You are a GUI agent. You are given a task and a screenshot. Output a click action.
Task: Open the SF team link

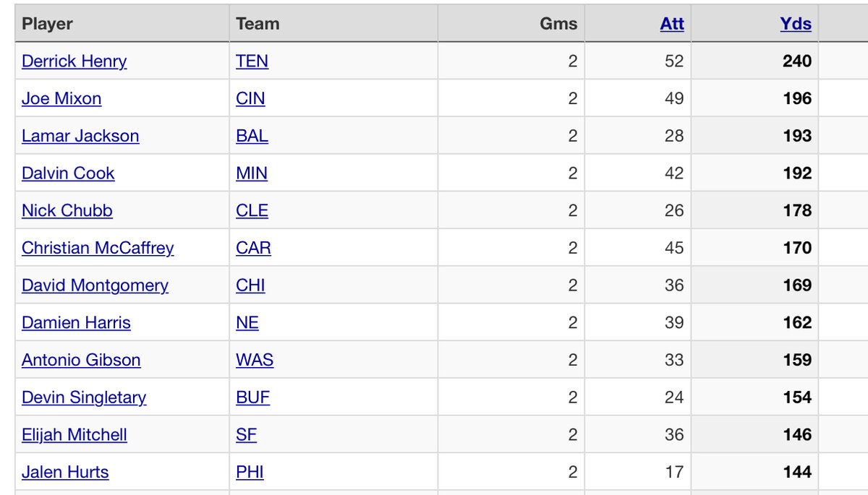(246, 435)
